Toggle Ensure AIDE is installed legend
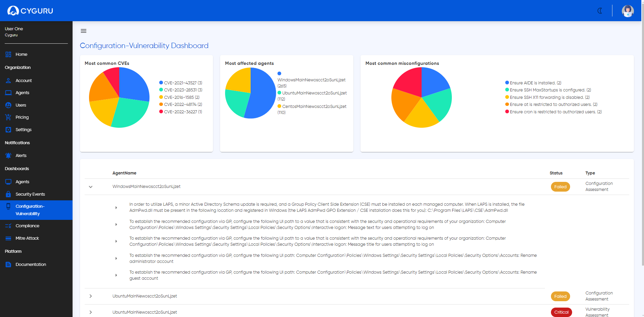The width and height of the screenshot is (644, 317). tap(533, 83)
